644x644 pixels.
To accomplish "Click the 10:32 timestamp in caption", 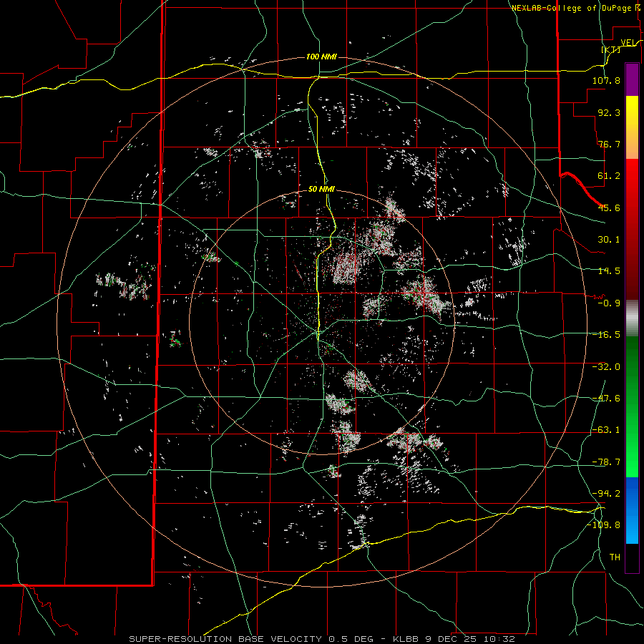I will [499, 639].
